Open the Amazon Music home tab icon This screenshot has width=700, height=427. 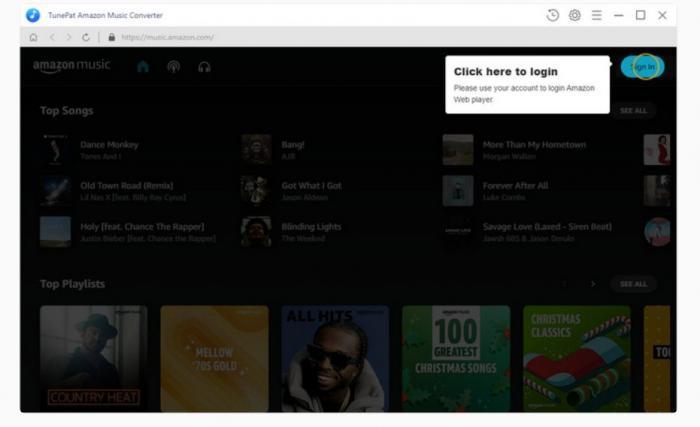pos(143,67)
